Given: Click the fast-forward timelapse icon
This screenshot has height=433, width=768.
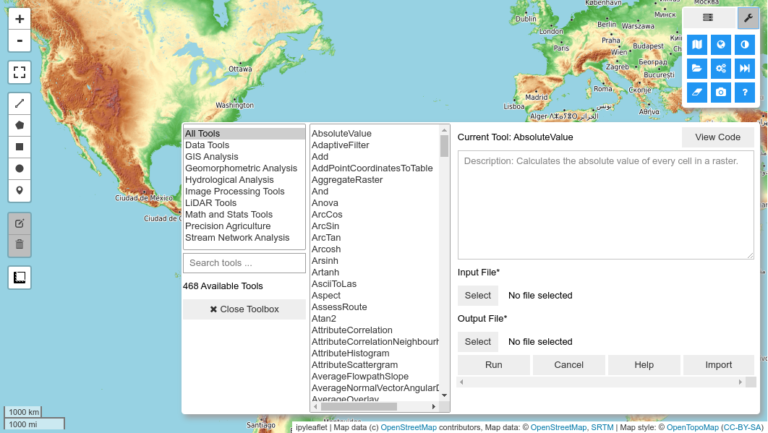Looking at the screenshot, I should [744, 69].
